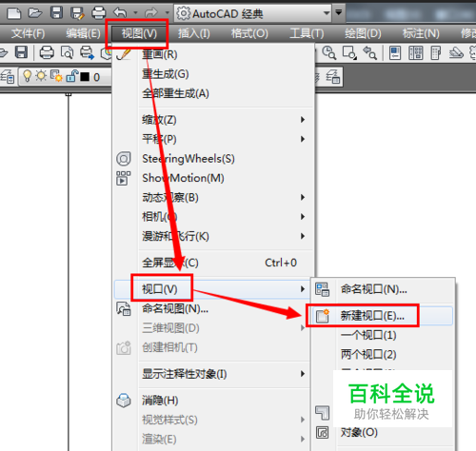Click the layer name 0 in the layer list

97,77
